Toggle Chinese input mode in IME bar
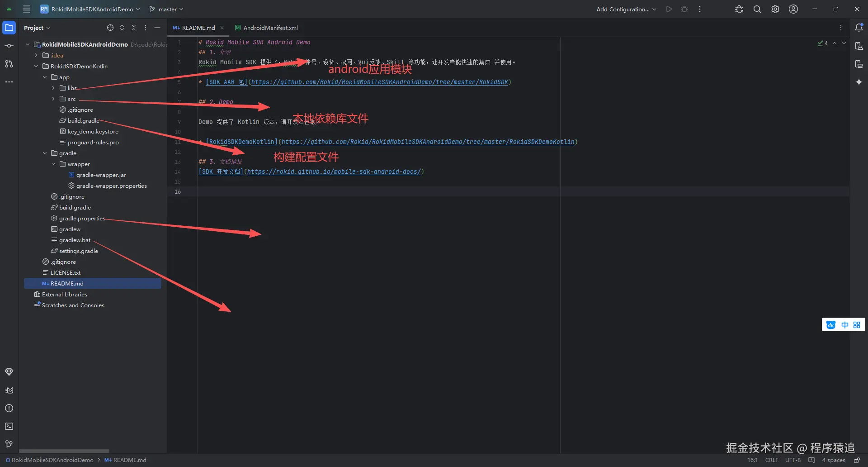 [844, 325]
